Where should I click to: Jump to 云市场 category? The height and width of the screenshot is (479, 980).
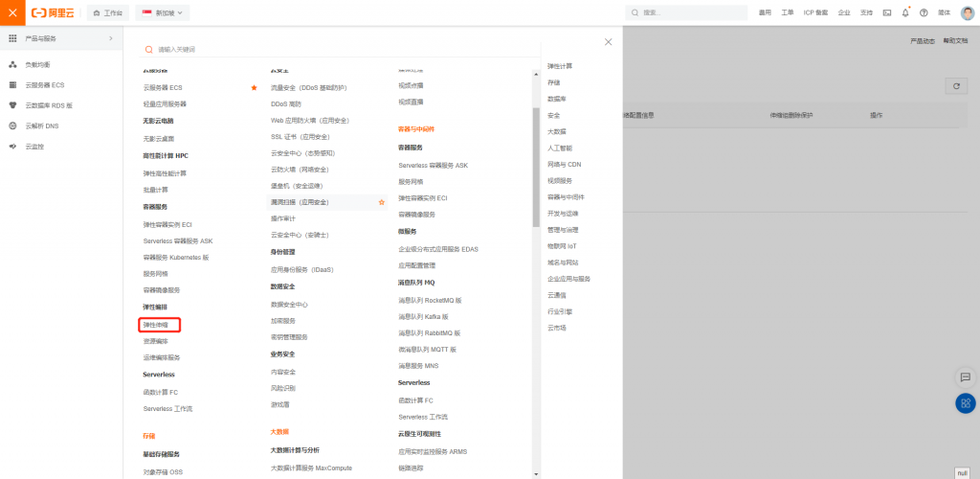point(557,328)
